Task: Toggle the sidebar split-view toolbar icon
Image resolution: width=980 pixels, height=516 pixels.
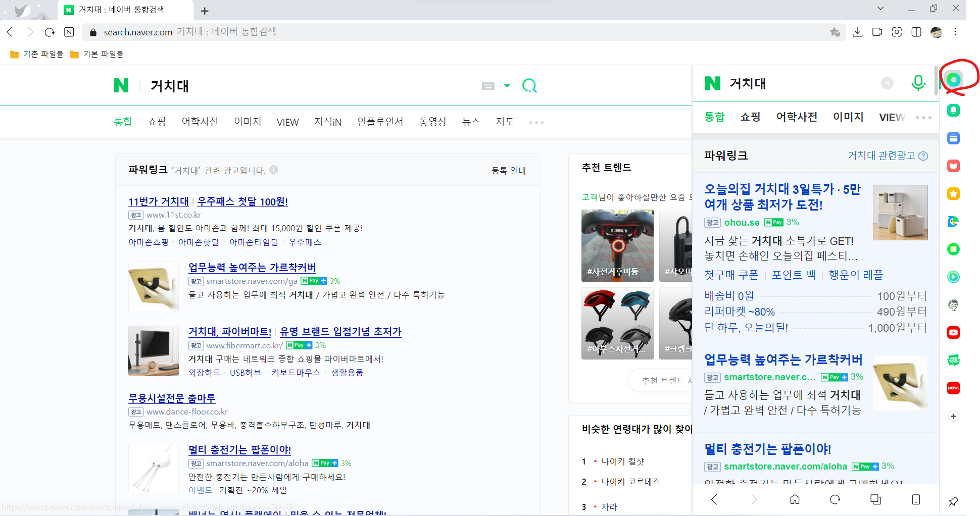Action: click(916, 32)
